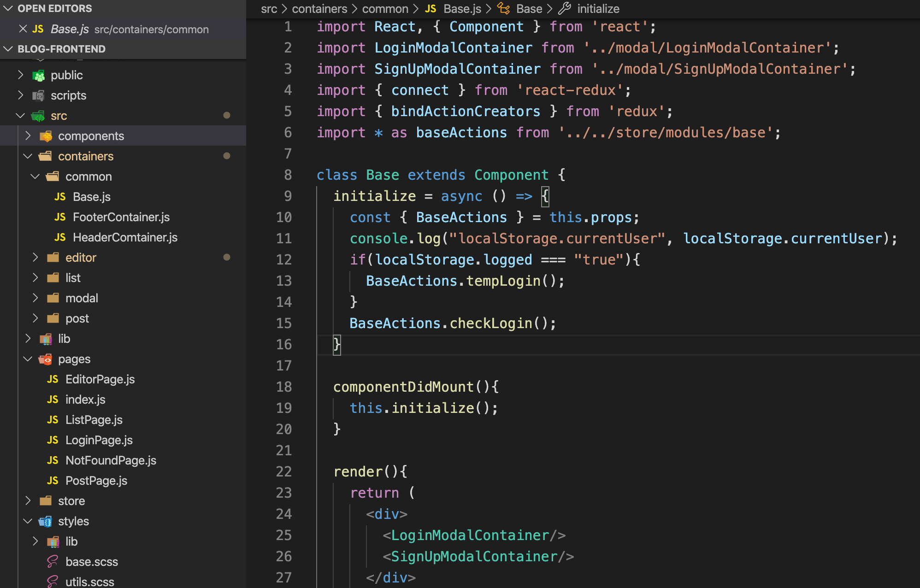Click the JS icon beside FooterContainer.js
Image resolution: width=920 pixels, height=588 pixels.
tap(60, 217)
